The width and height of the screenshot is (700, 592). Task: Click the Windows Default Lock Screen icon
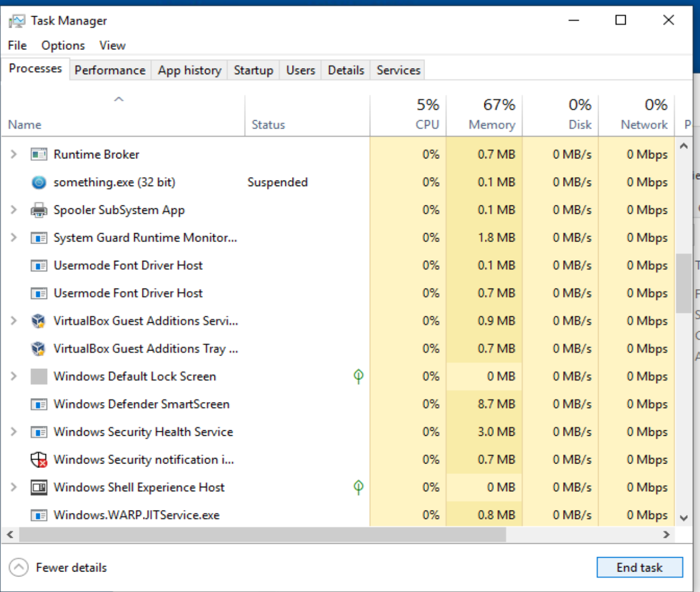tap(39, 377)
